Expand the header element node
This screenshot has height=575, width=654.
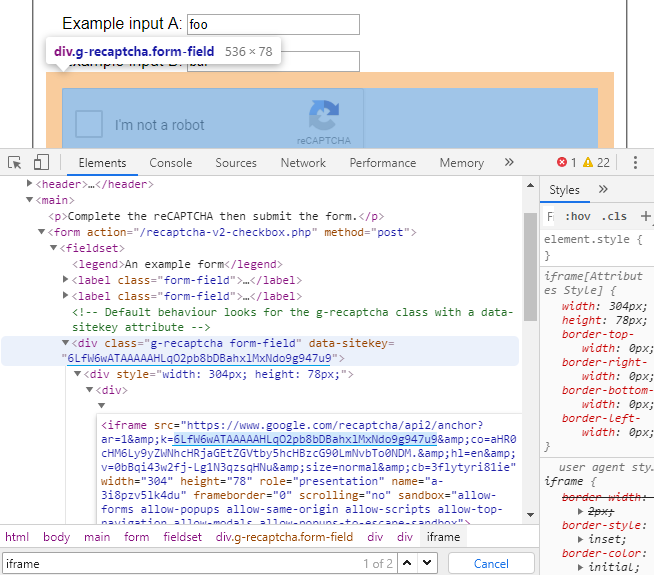(x=30, y=184)
